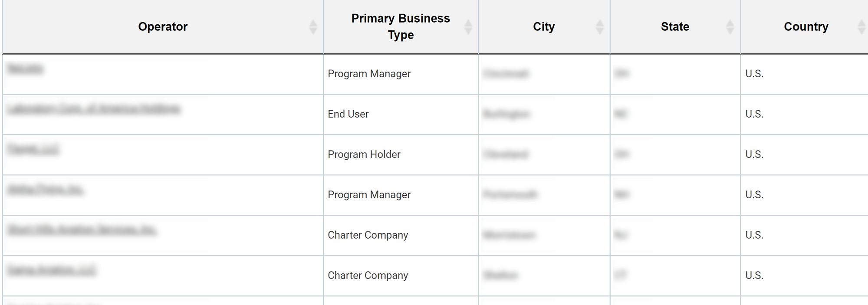Select the Operator column header label

pos(163,26)
